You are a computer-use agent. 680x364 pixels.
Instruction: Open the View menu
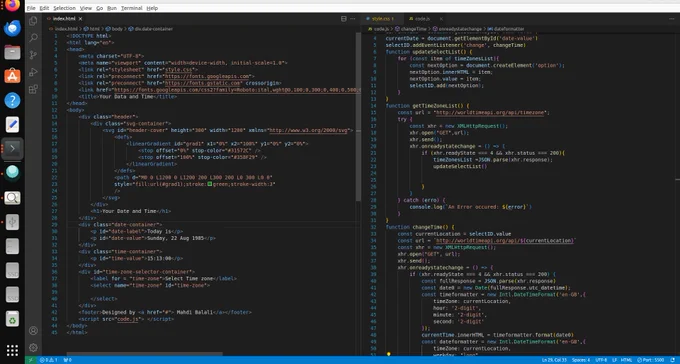tap(86, 8)
